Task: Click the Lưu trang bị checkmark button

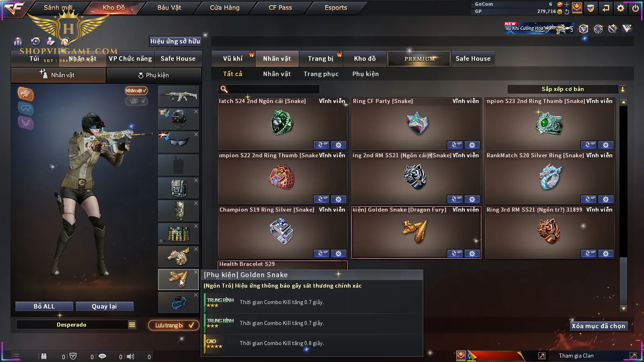Action: tap(173, 325)
